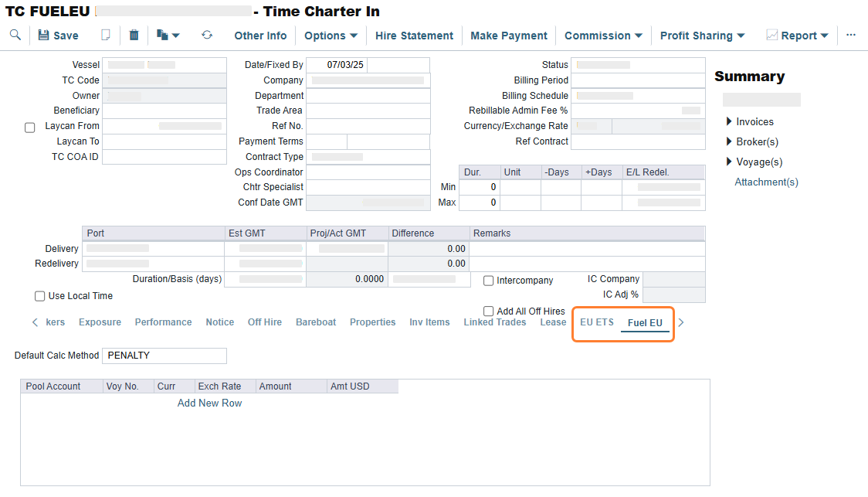
Task: Open the Report chart menu
Action: click(797, 36)
